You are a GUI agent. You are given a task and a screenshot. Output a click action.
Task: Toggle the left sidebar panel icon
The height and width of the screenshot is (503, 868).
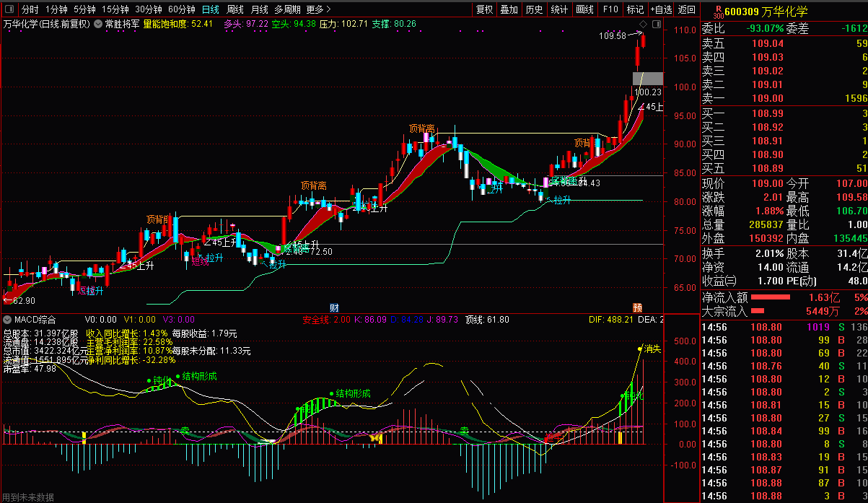(x=10, y=9)
